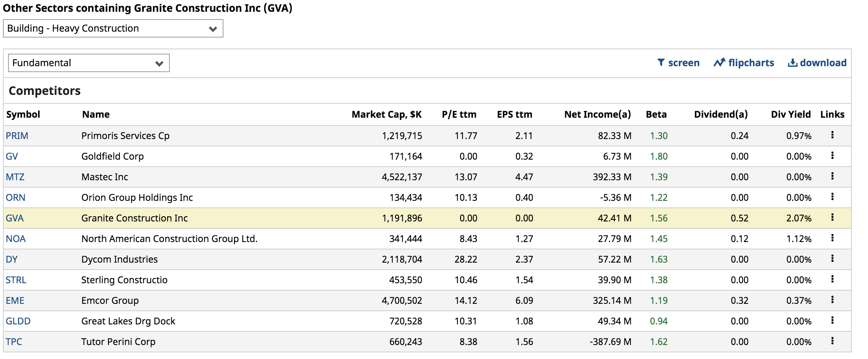Download the competitors table
This screenshot has width=868, height=359.
click(817, 63)
